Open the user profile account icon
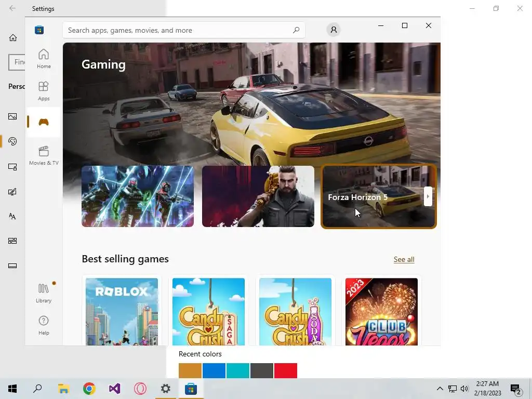This screenshot has width=532, height=399. pos(334,30)
